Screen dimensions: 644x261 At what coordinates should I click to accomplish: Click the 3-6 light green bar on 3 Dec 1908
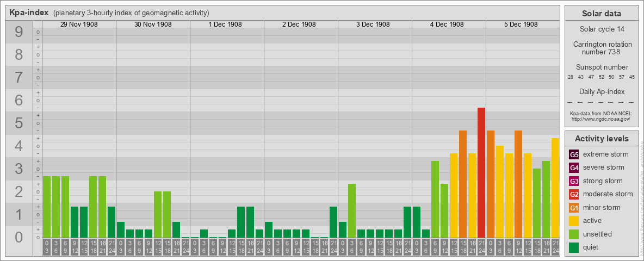[352, 210]
